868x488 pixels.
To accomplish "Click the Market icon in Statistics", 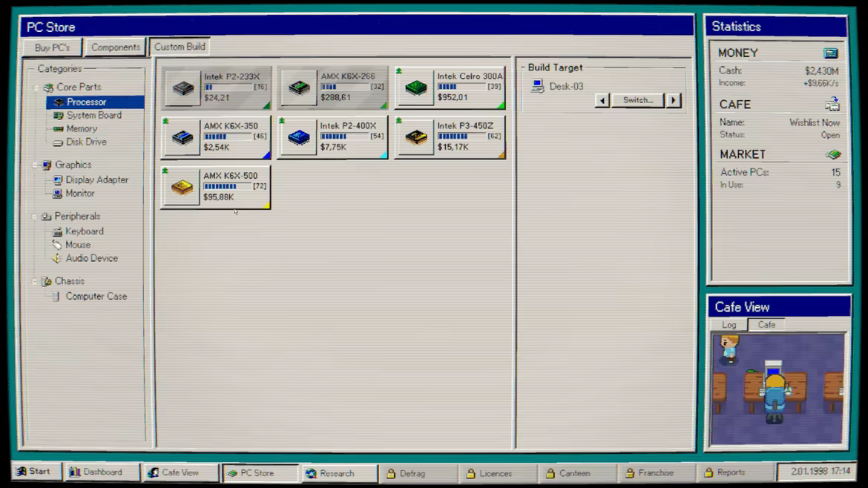I will (x=833, y=154).
